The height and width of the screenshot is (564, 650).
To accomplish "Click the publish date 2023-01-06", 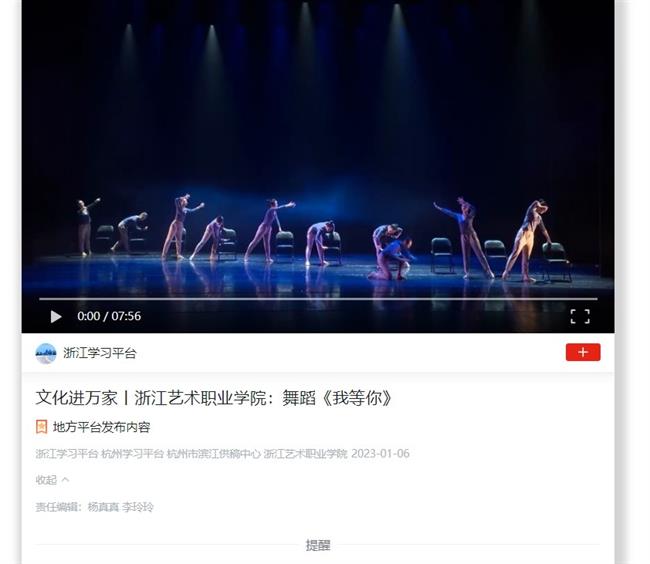I will tap(380, 453).
